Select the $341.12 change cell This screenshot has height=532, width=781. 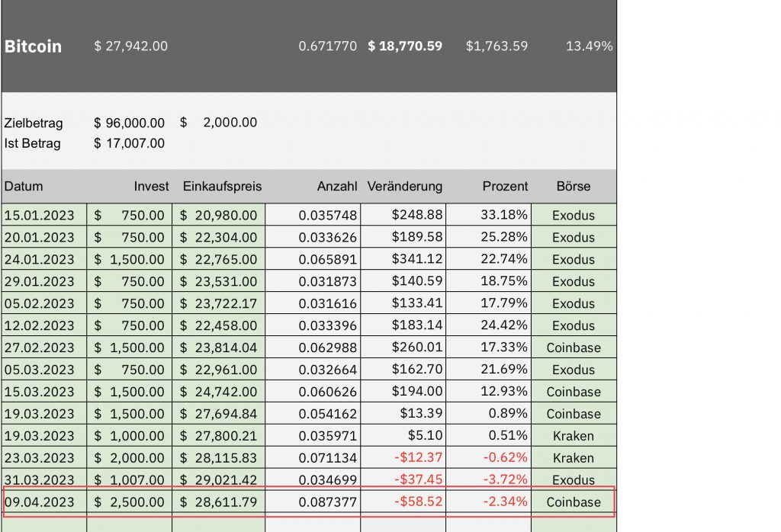tap(403, 259)
